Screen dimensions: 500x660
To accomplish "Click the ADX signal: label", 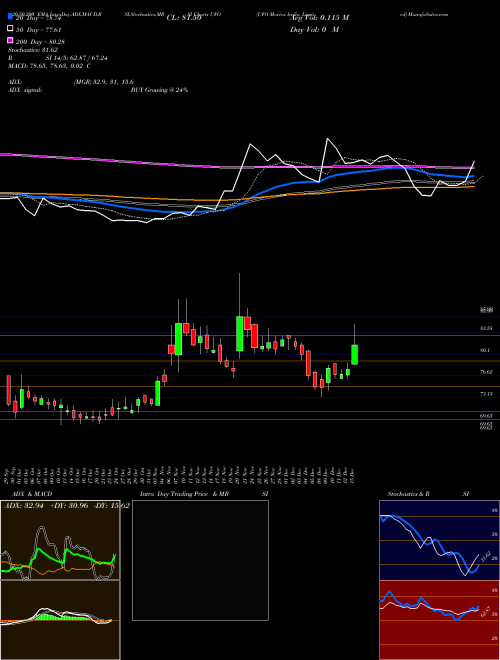I will (x=25, y=90).
